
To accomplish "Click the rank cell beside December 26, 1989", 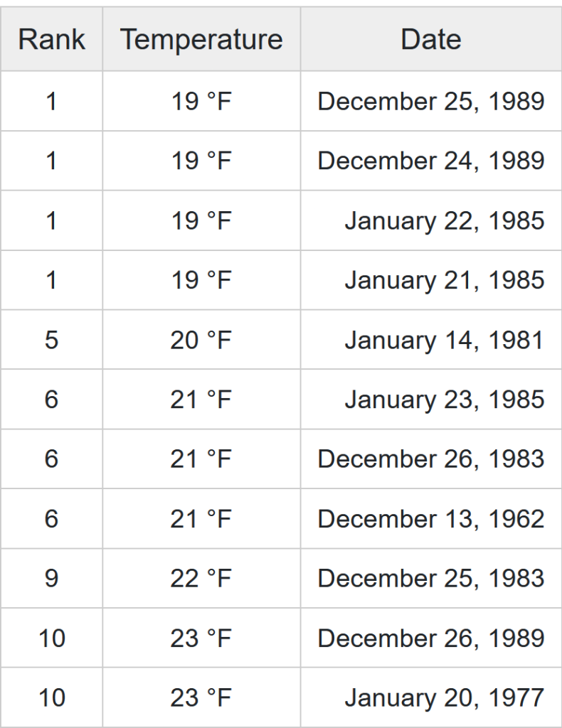I will (51, 638).
